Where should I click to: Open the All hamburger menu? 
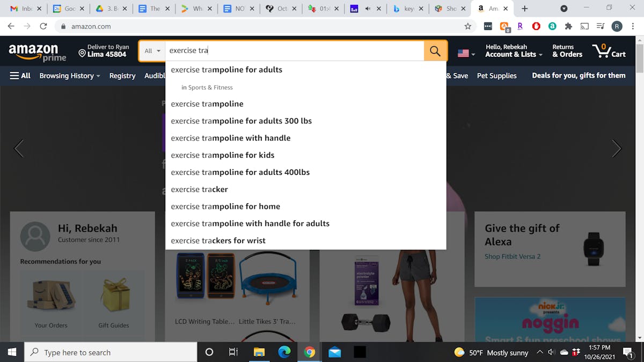coord(20,76)
